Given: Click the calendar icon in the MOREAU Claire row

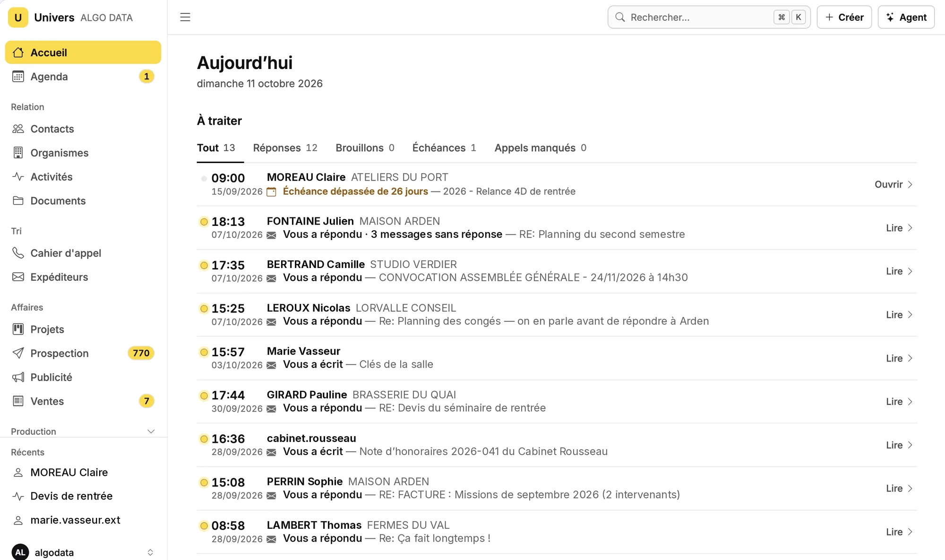Looking at the screenshot, I should (x=271, y=192).
